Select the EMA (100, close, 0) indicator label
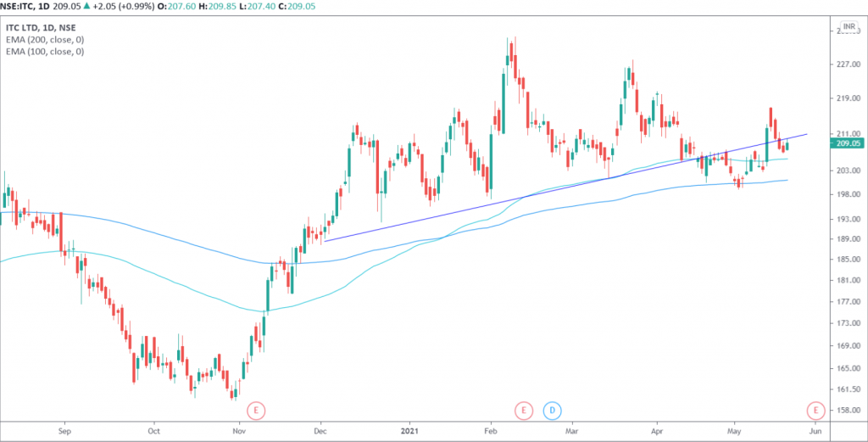 click(x=44, y=52)
